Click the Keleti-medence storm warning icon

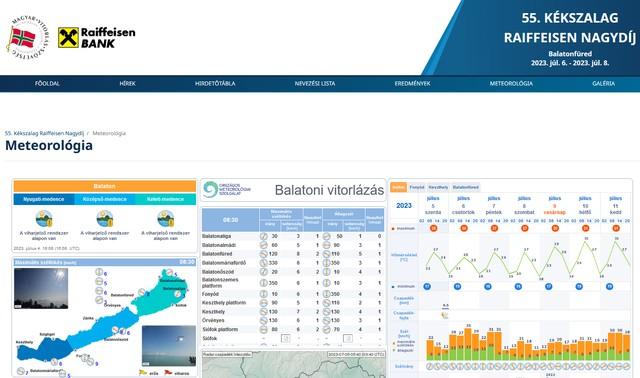(x=165, y=219)
